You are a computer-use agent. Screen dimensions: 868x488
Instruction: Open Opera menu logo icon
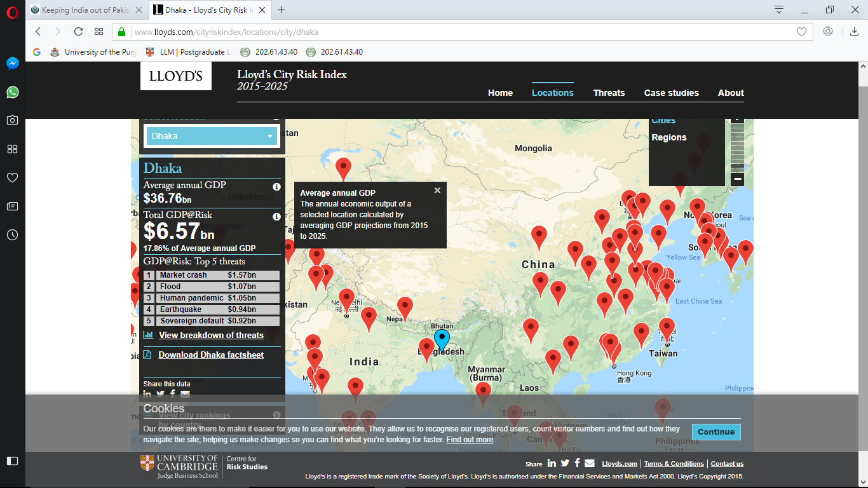click(12, 12)
